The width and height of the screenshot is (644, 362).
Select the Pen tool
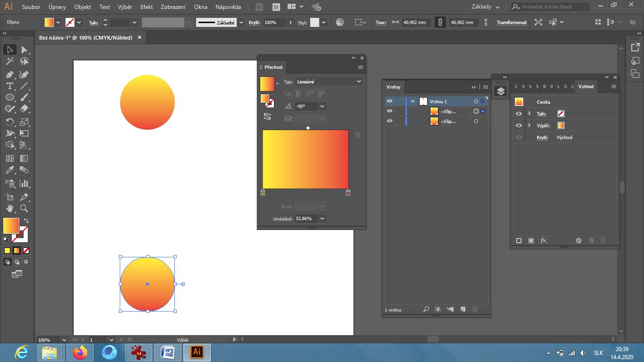9,74
